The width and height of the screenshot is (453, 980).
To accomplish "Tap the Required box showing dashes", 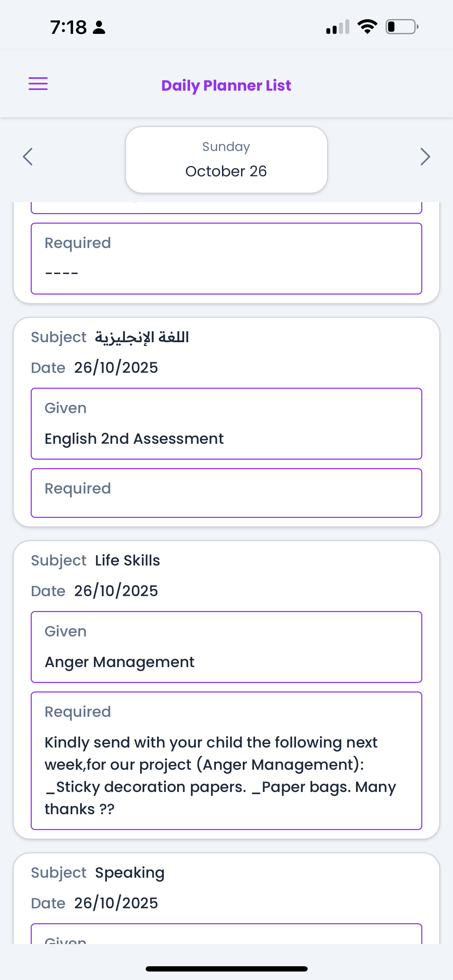I will 226,258.
